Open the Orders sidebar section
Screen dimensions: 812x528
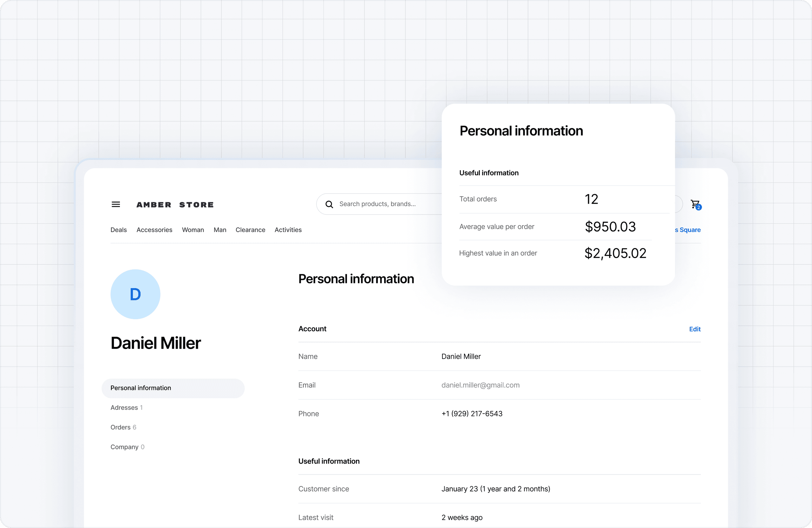121,427
